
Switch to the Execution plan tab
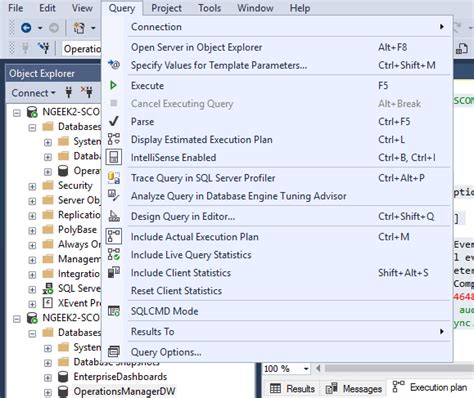coord(430,387)
